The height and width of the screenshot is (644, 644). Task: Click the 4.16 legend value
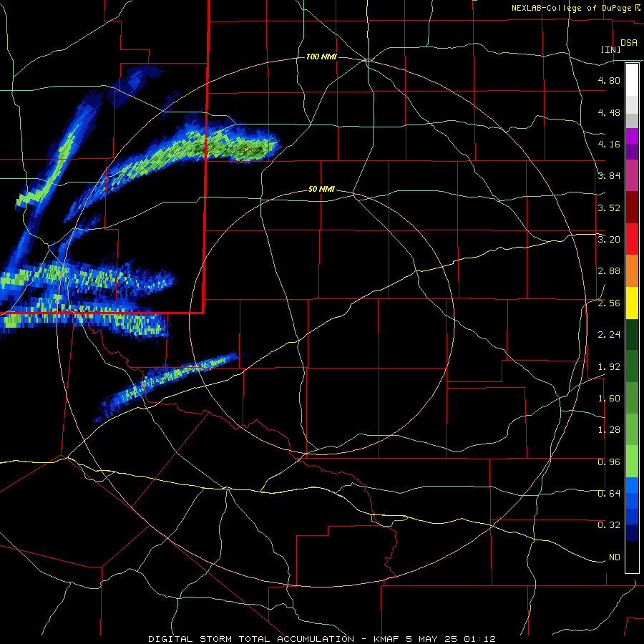[609, 144]
